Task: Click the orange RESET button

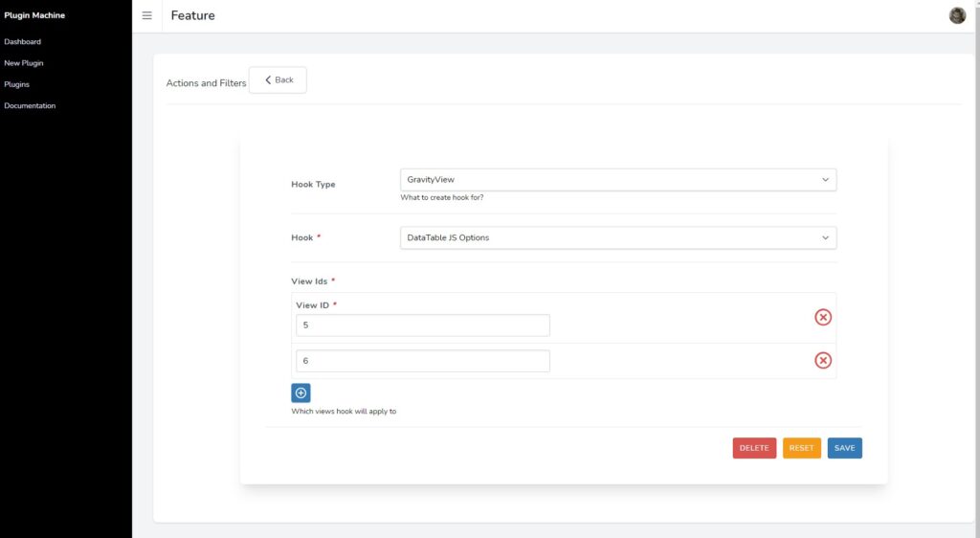Action: 801,448
